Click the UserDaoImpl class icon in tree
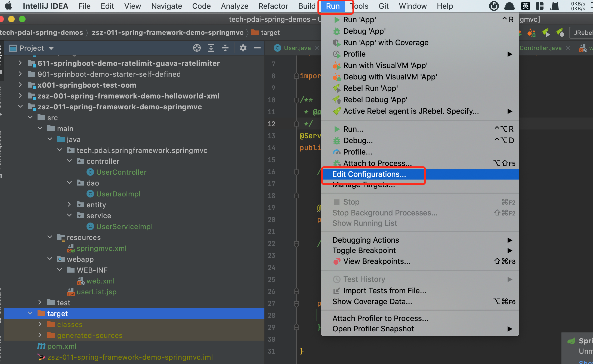 pos(90,194)
